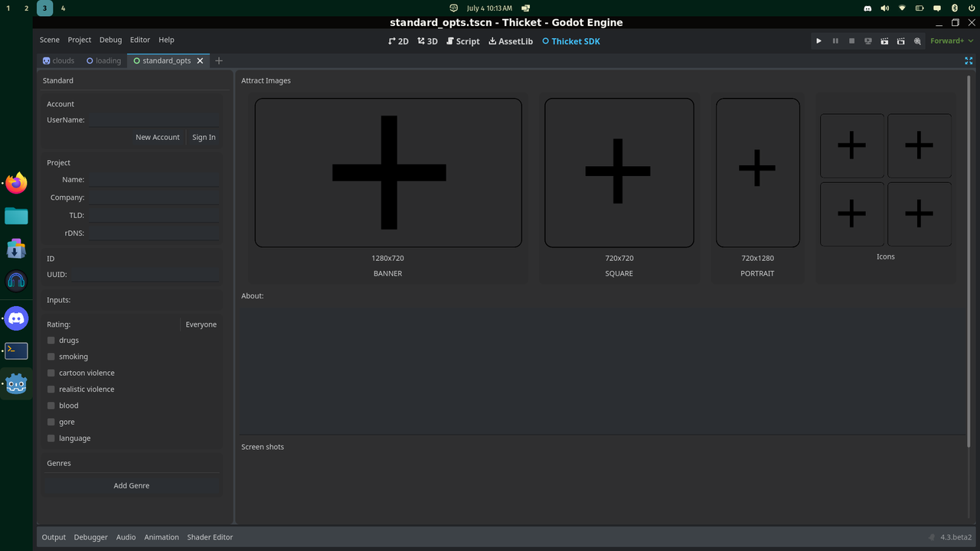Screen dimensions: 980x551
Task: Open the terminal from the dock
Action: click(16, 350)
